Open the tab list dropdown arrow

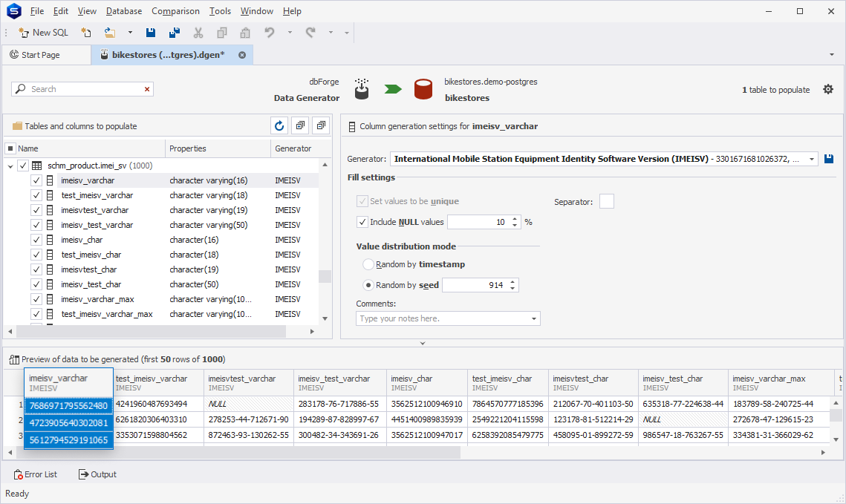tap(831, 54)
